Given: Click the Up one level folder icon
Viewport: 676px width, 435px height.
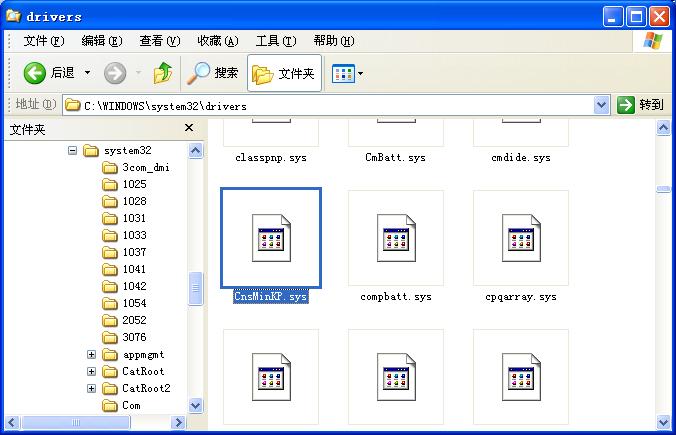Looking at the screenshot, I should coord(163,73).
